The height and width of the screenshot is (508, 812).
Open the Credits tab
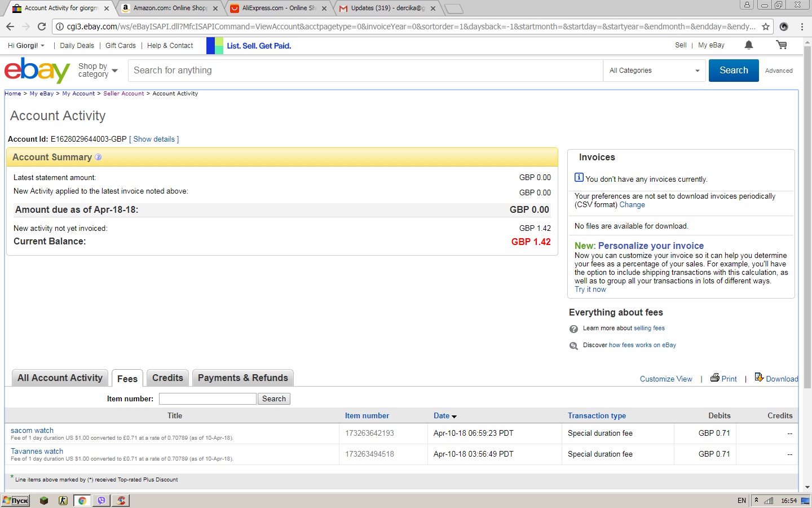[167, 378]
